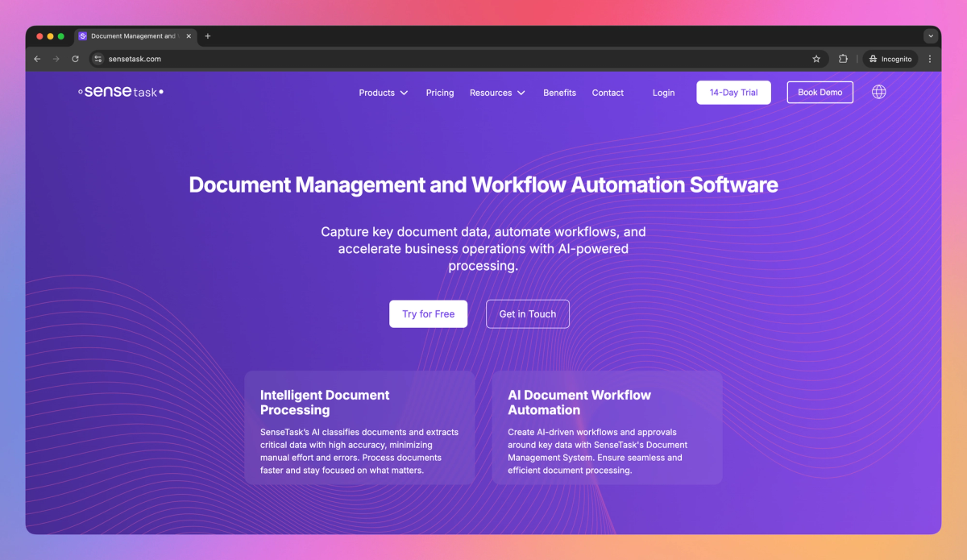
Task: Start the 14-Day Trial
Action: click(733, 93)
